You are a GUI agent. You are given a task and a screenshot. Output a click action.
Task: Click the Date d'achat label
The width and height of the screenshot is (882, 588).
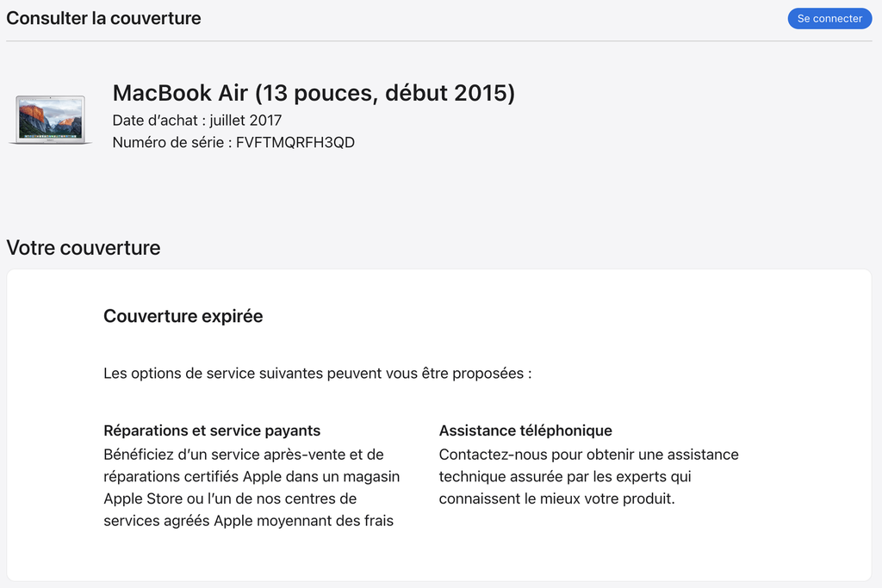[x=155, y=121]
